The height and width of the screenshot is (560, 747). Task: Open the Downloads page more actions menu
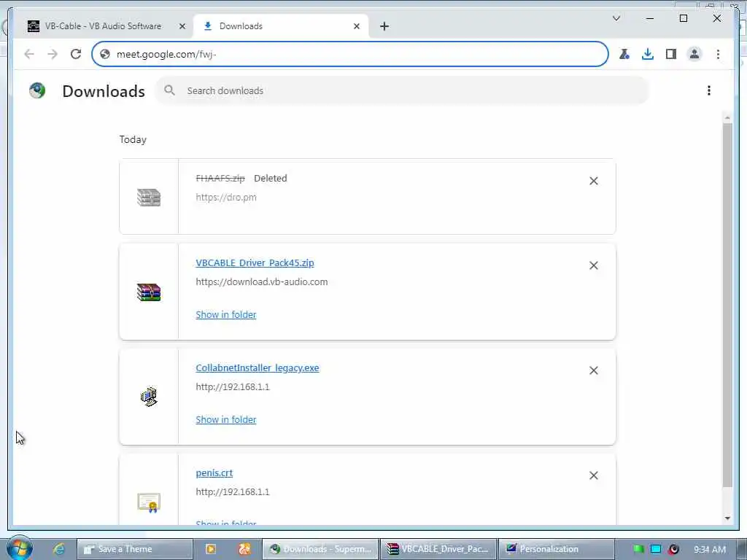pyautogui.click(x=709, y=90)
